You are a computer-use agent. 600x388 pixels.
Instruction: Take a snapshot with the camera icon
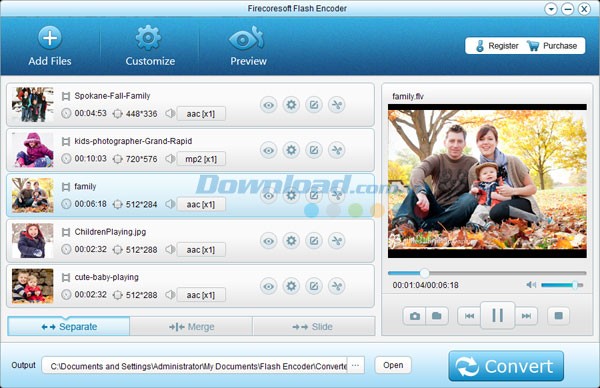[x=414, y=316]
